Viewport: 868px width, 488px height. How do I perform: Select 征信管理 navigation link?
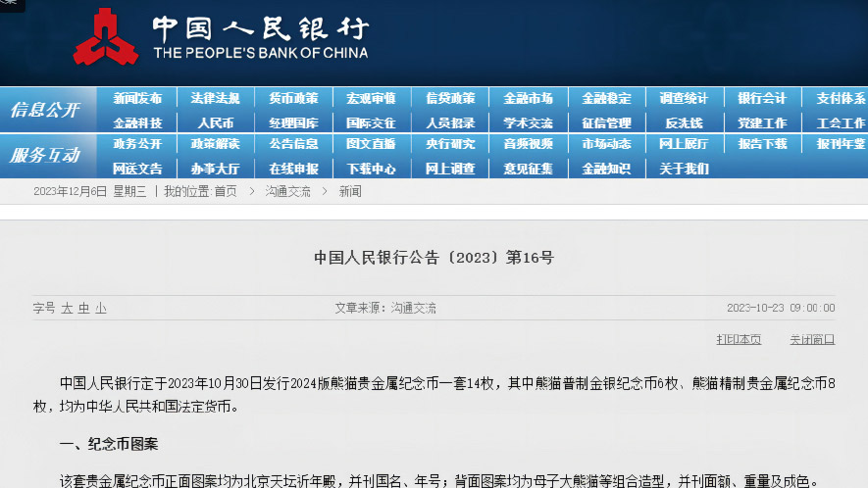click(606, 122)
